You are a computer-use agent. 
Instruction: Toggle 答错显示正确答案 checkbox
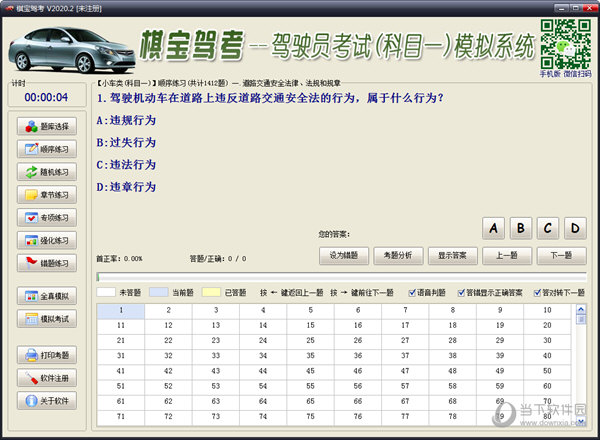(x=460, y=292)
